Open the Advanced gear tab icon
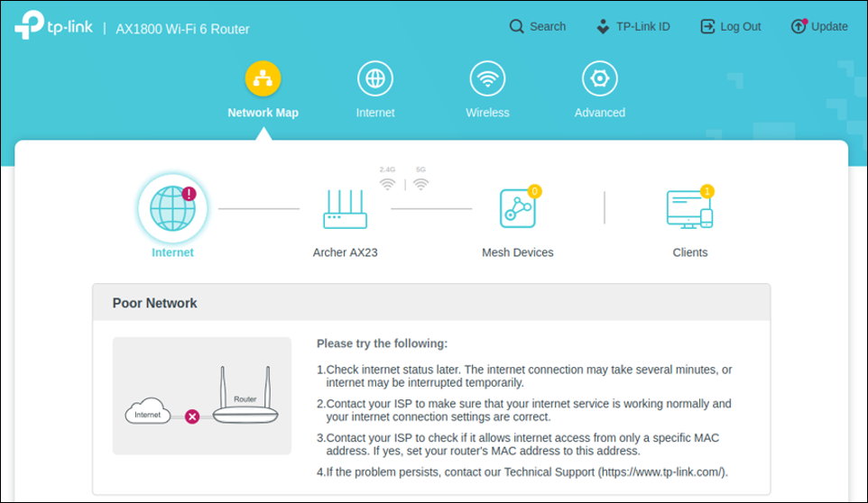The image size is (868, 503). click(600, 78)
